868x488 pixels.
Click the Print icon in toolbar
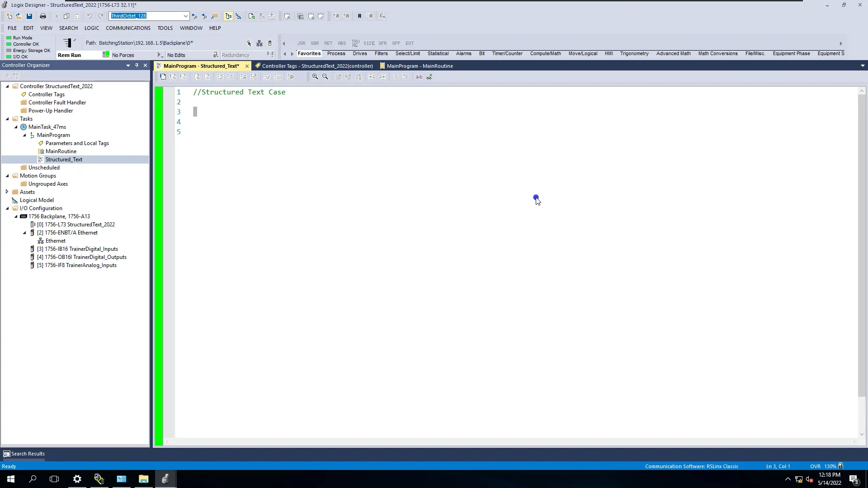point(43,16)
